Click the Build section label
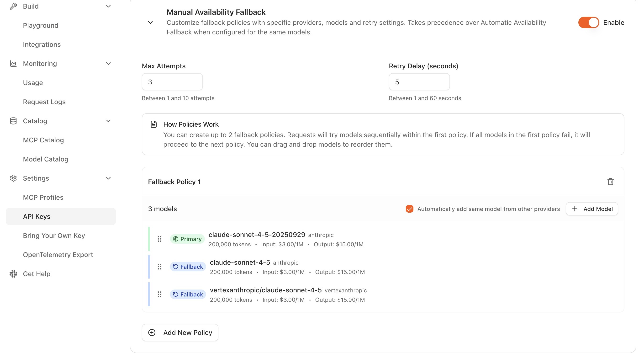Viewport: 644px width, 360px height. pos(31,6)
